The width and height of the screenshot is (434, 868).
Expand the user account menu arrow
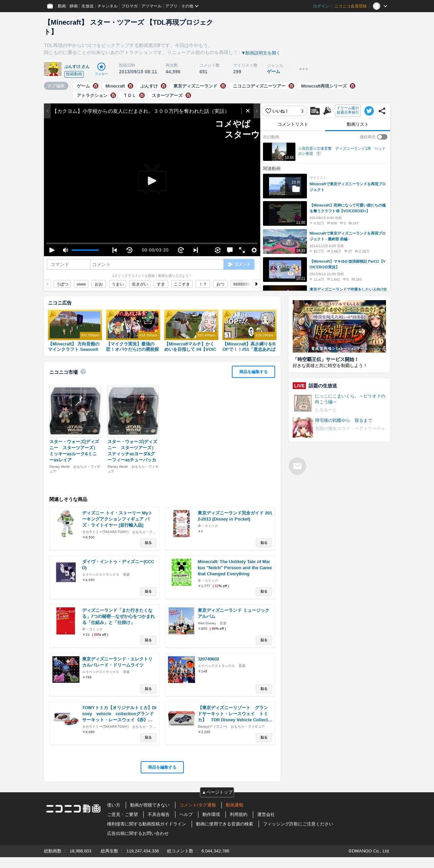pos(385,6)
